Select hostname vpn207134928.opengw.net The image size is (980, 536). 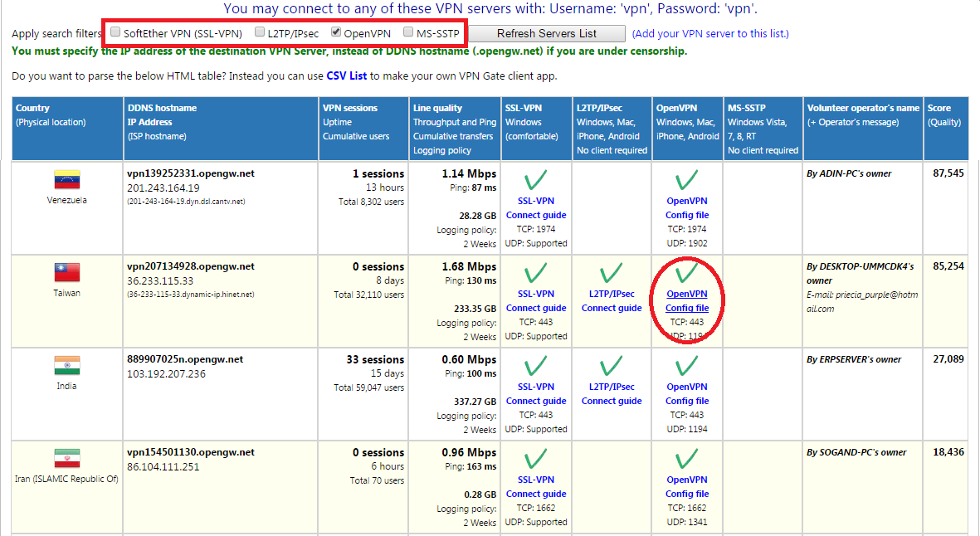point(191,266)
